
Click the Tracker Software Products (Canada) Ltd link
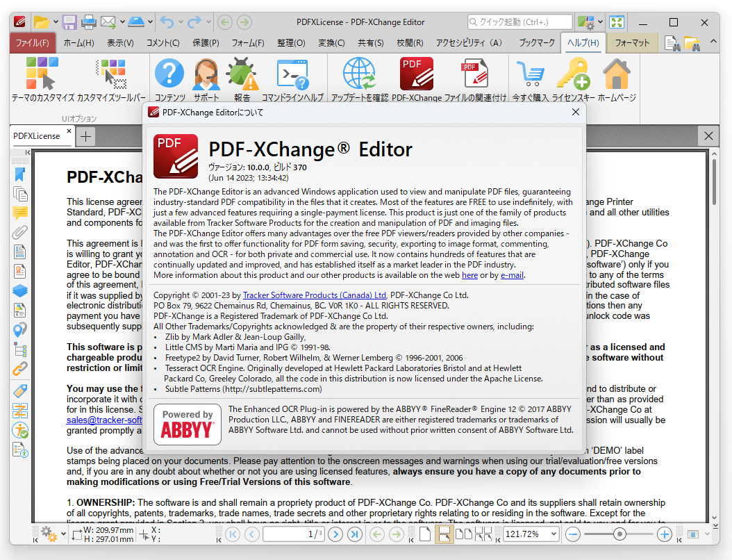coord(314,295)
